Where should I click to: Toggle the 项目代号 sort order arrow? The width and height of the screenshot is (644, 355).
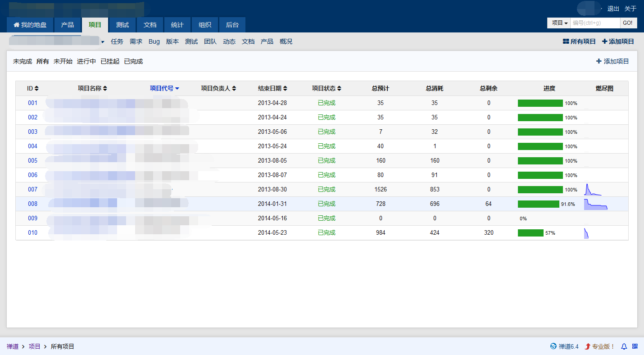tap(177, 89)
